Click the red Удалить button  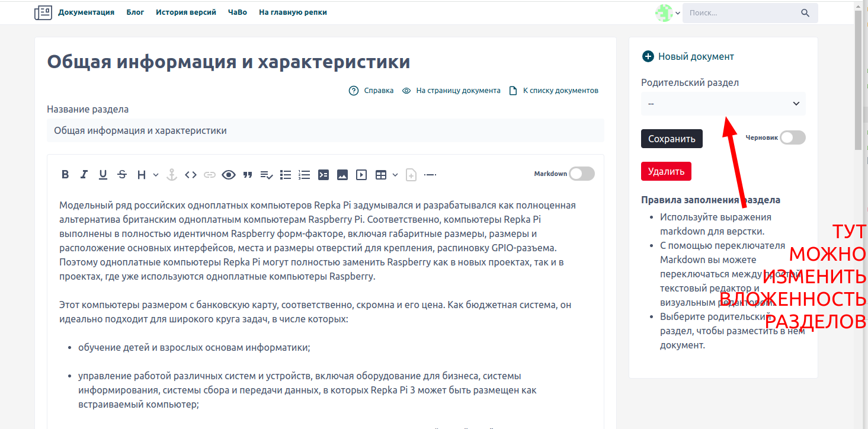666,171
